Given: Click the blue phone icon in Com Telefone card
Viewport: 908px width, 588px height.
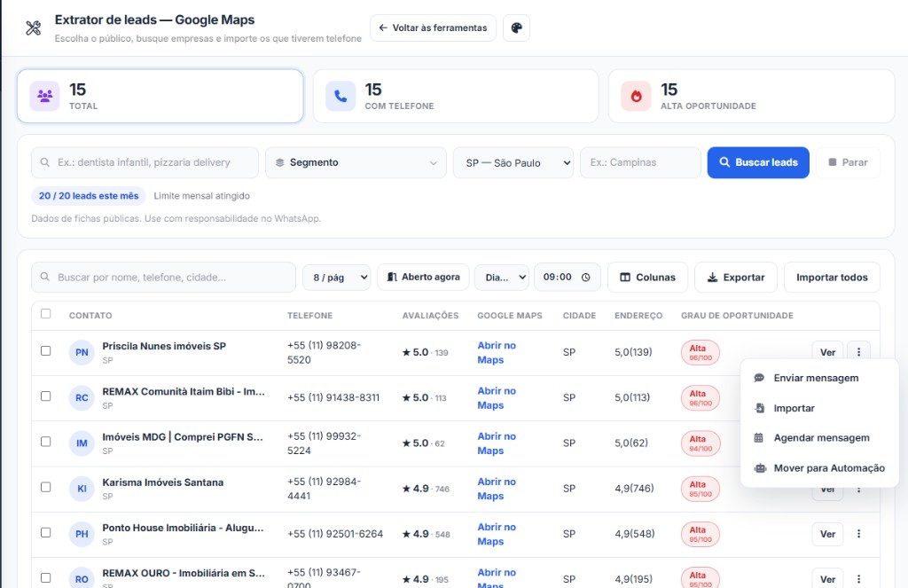Looking at the screenshot, I should tap(340, 96).
